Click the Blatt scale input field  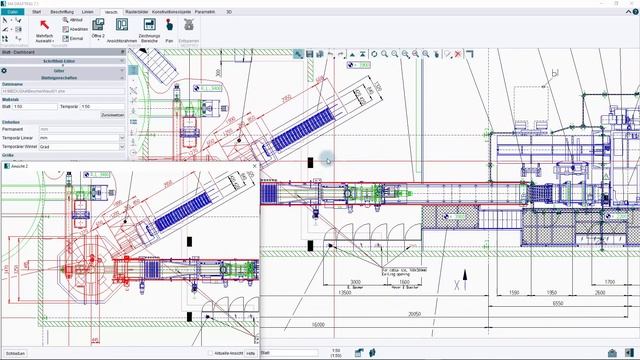click(35, 107)
